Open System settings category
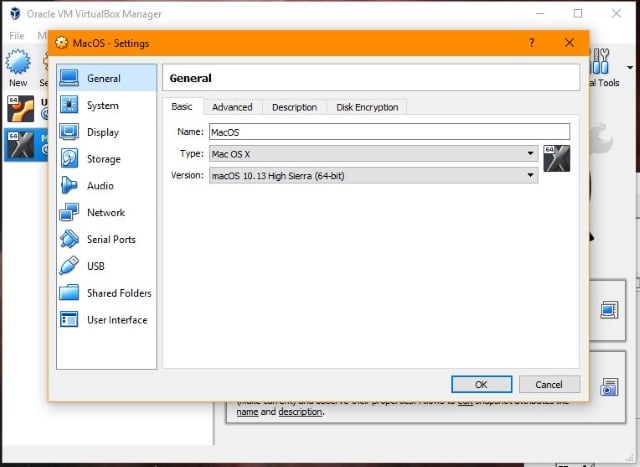Screen dimensions: 640x467 106,105
